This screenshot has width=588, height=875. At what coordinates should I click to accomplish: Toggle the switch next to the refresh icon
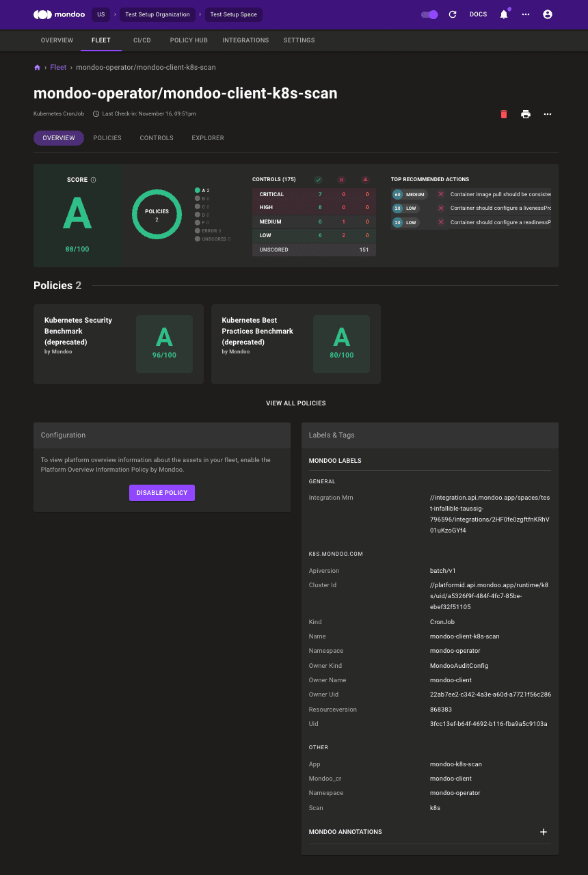(429, 14)
